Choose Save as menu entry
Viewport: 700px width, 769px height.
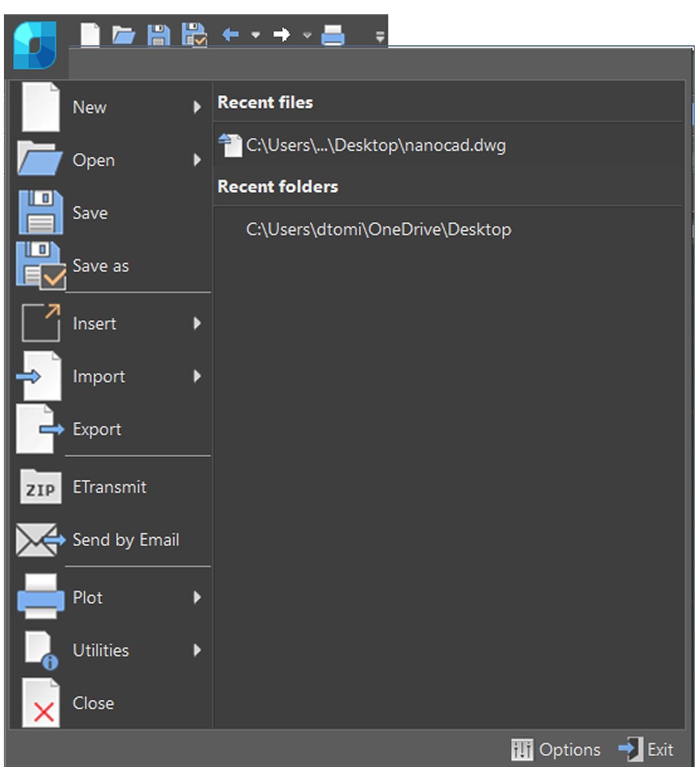tap(110, 265)
